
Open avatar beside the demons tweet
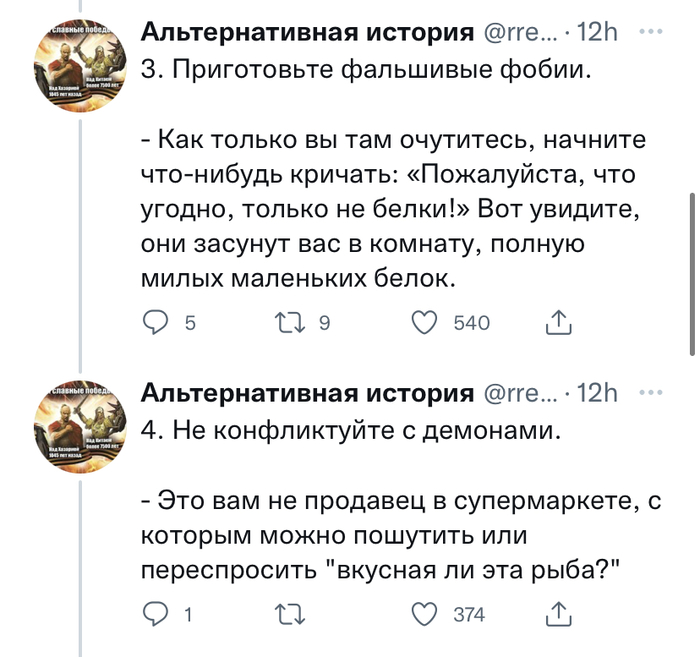(x=82, y=425)
